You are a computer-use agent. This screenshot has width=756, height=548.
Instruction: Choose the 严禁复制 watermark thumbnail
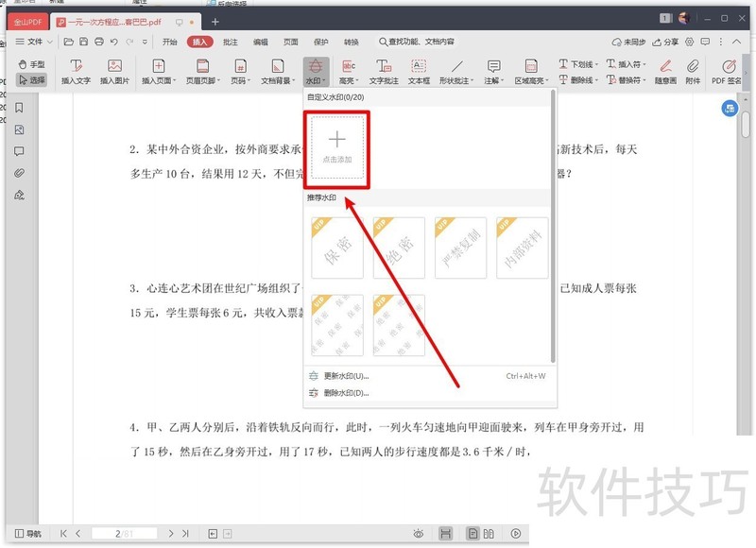tap(460, 248)
